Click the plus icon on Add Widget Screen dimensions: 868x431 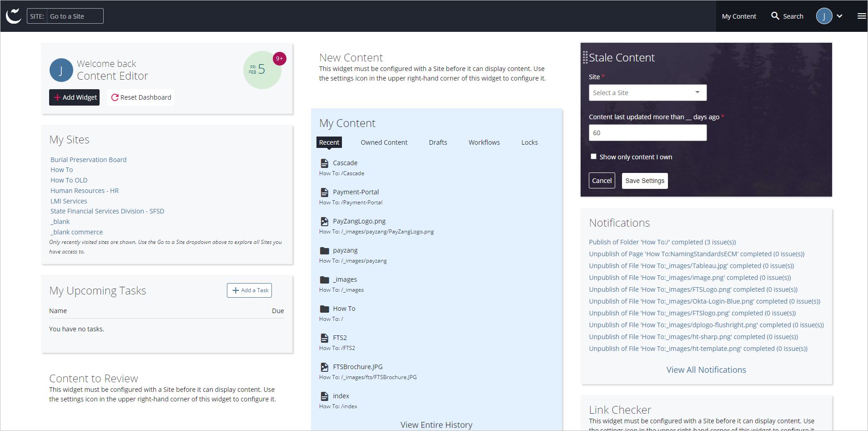(57, 97)
